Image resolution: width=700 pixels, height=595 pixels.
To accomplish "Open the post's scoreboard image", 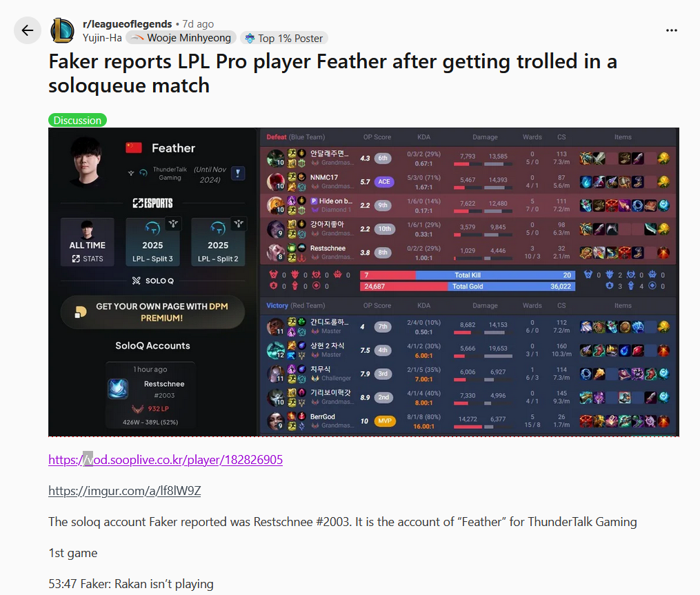I will point(363,282).
